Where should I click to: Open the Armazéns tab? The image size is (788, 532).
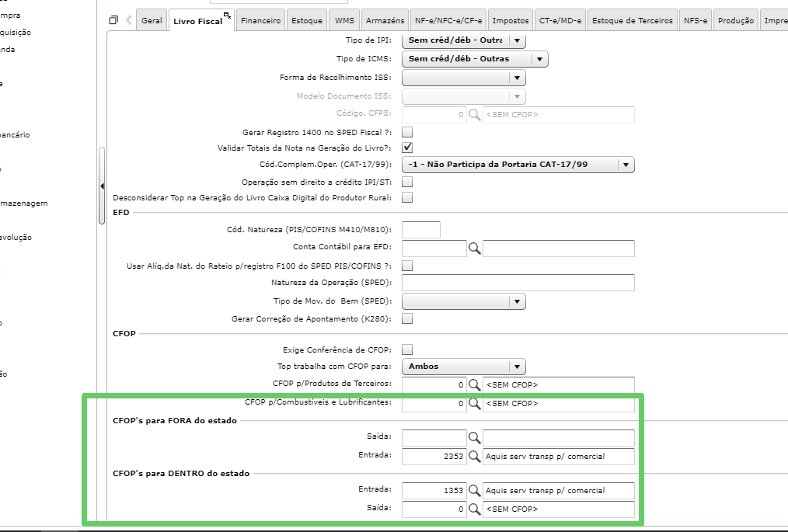[385, 21]
